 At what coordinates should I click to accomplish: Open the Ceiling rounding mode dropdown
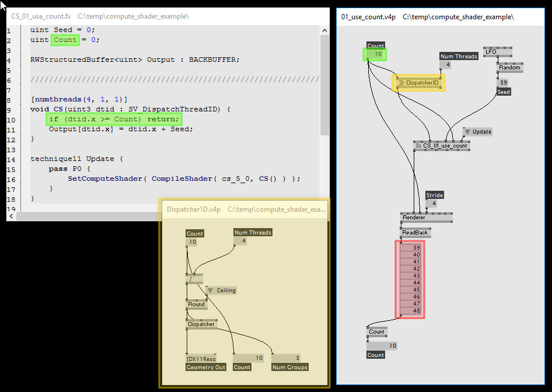[211, 290]
